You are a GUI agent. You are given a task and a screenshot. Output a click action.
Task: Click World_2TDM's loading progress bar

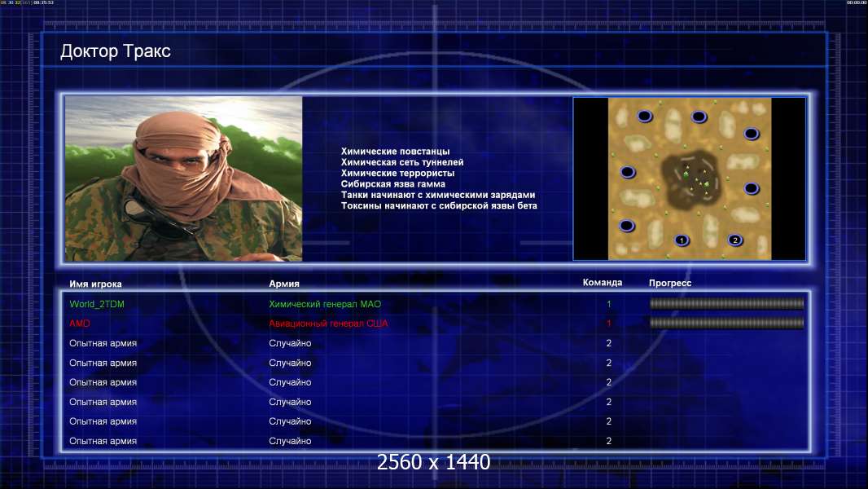[x=726, y=303]
